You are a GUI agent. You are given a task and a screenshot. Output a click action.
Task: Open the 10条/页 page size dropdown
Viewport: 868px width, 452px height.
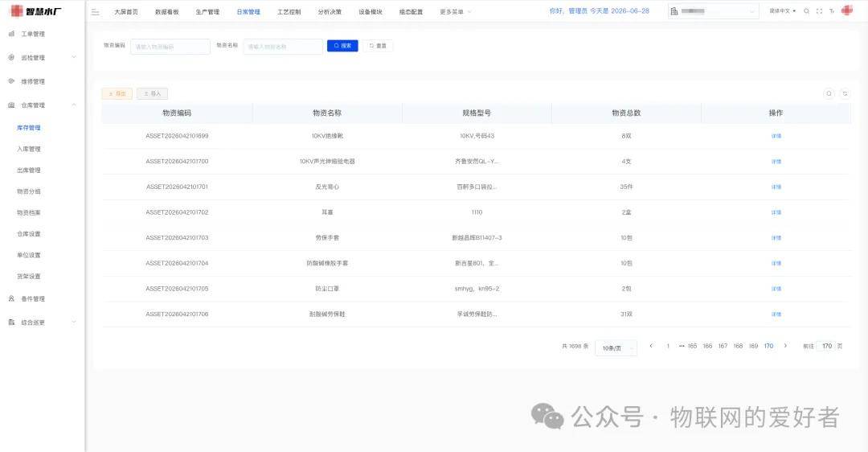[616, 348]
